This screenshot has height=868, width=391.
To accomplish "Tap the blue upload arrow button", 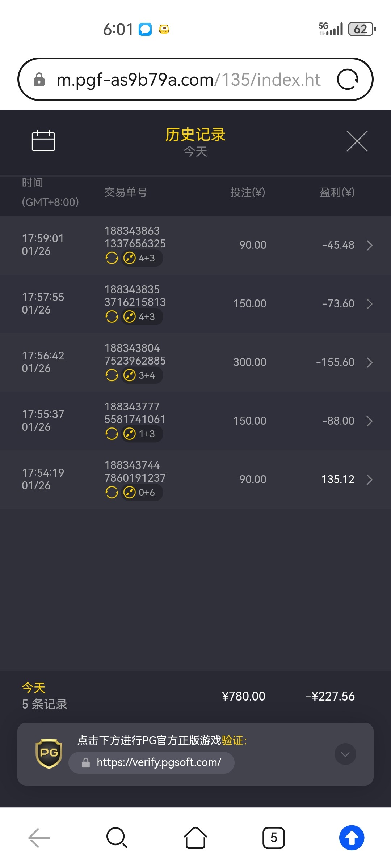I will pyautogui.click(x=352, y=838).
